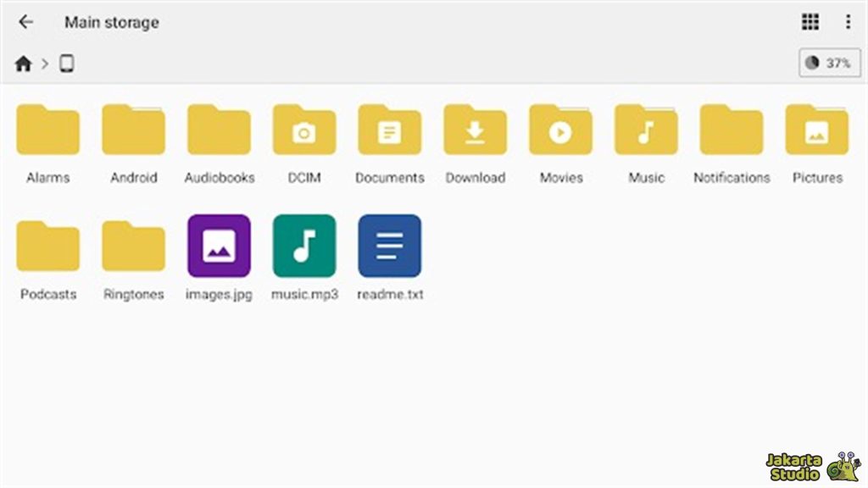Navigate back using the arrow
The height and width of the screenshot is (488, 868).
(25, 21)
